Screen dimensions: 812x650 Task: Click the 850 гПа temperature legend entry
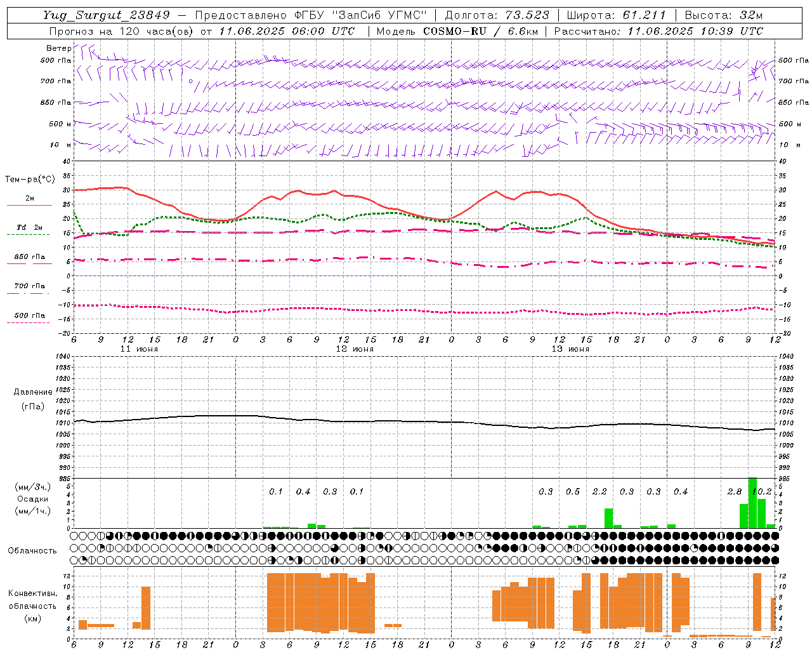tap(29, 257)
